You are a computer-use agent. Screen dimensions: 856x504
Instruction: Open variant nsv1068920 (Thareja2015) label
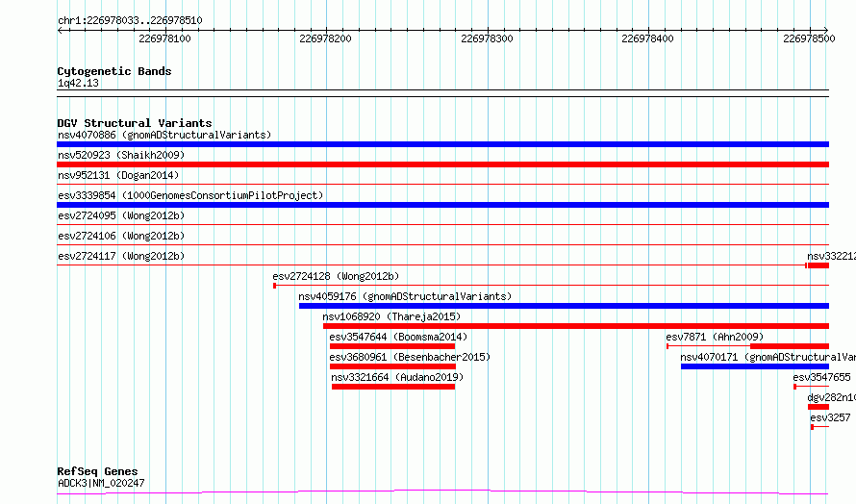391,316
